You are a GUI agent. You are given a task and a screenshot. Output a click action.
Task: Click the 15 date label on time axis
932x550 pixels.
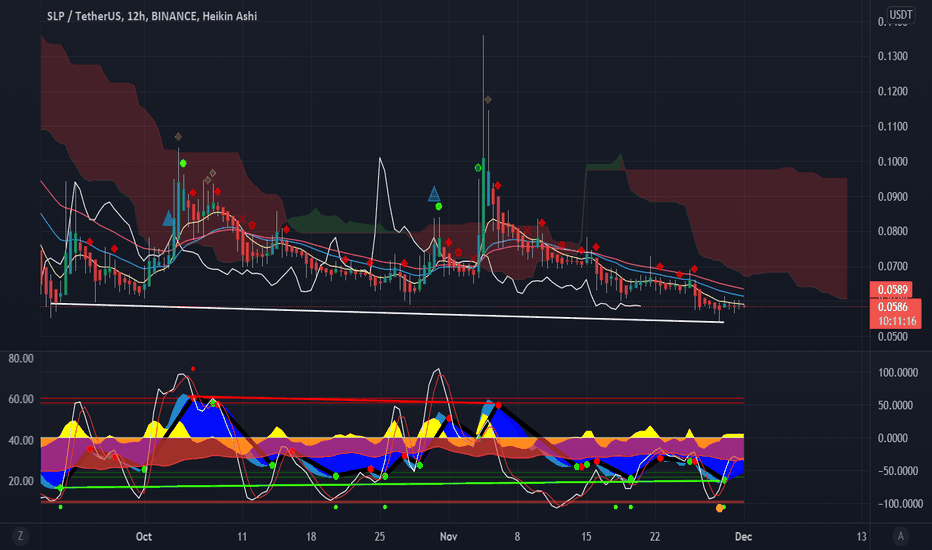[x=586, y=536]
